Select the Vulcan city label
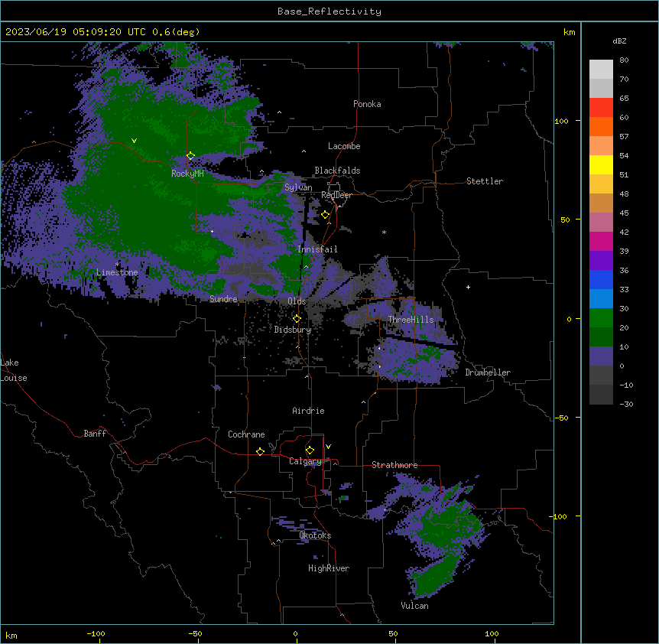Viewport: 659px width, 644px height. click(415, 606)
